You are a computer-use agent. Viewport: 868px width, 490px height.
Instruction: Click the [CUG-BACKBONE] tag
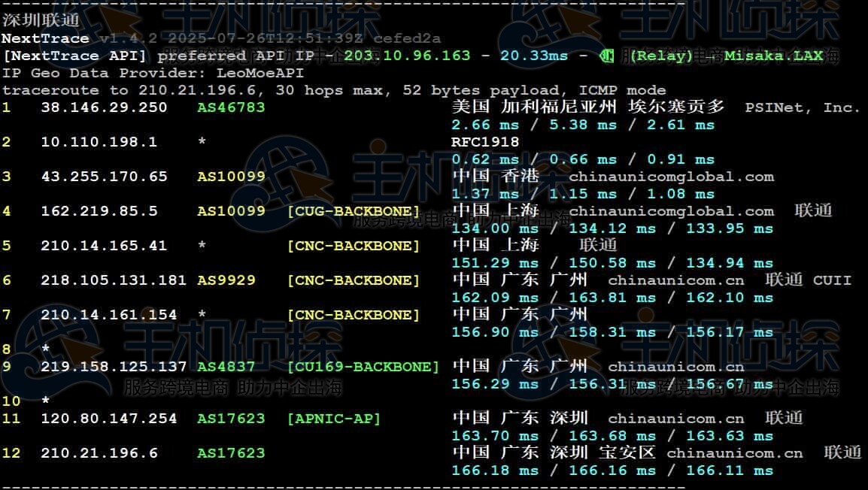[x=354, y=211]
